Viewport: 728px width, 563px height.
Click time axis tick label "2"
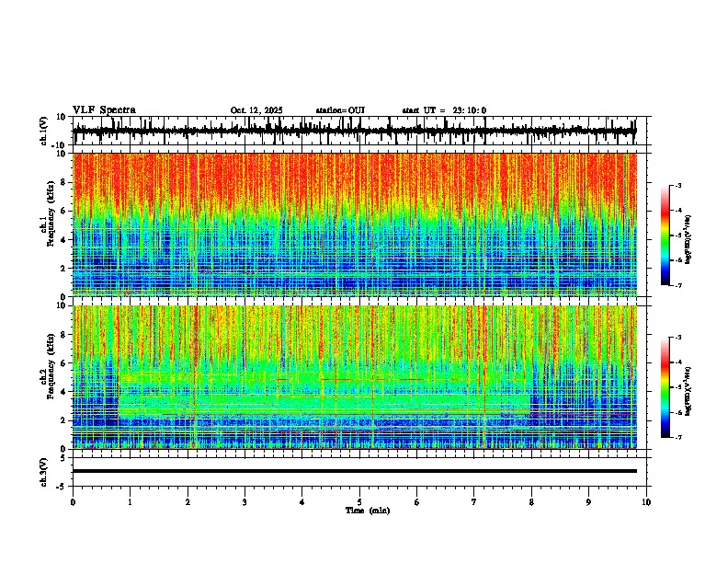click(188, 502)
